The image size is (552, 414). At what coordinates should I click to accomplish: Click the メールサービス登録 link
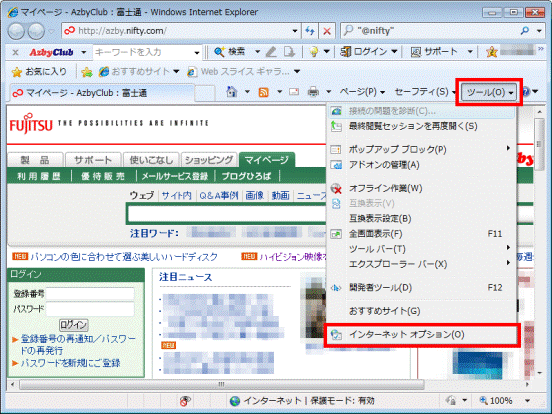[175, 176]
